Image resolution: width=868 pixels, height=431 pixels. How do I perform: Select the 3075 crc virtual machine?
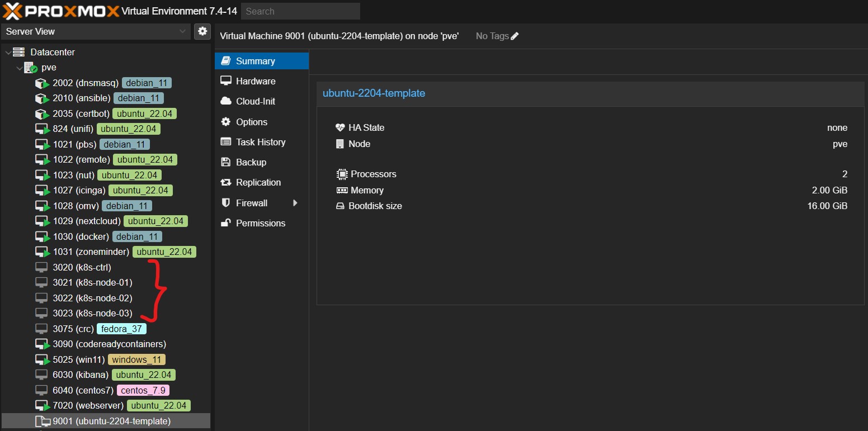(73, 329)
